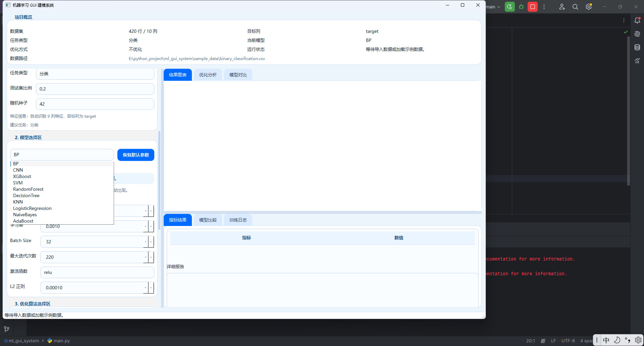Click the 随机种子 field showing 42

(95, 104)
